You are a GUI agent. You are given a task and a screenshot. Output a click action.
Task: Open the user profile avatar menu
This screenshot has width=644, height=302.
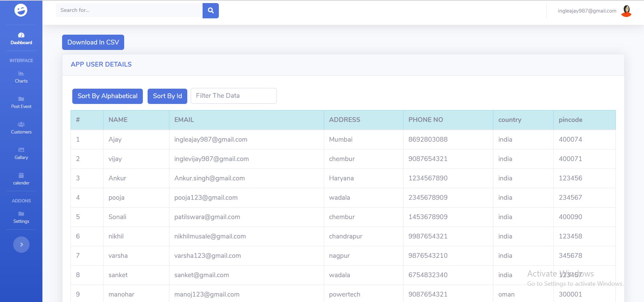click(x=626, y=11)
